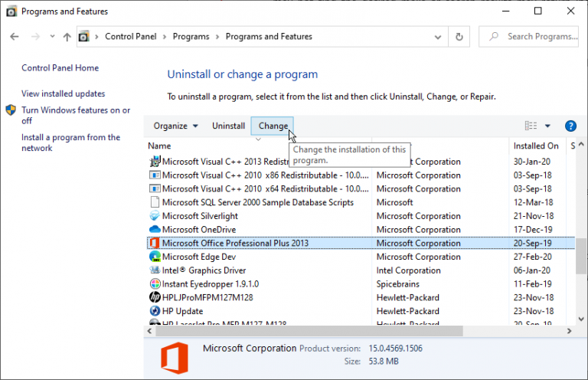Sort by the Installed On column
Screen dimensions: 588x380
[536, 146]
